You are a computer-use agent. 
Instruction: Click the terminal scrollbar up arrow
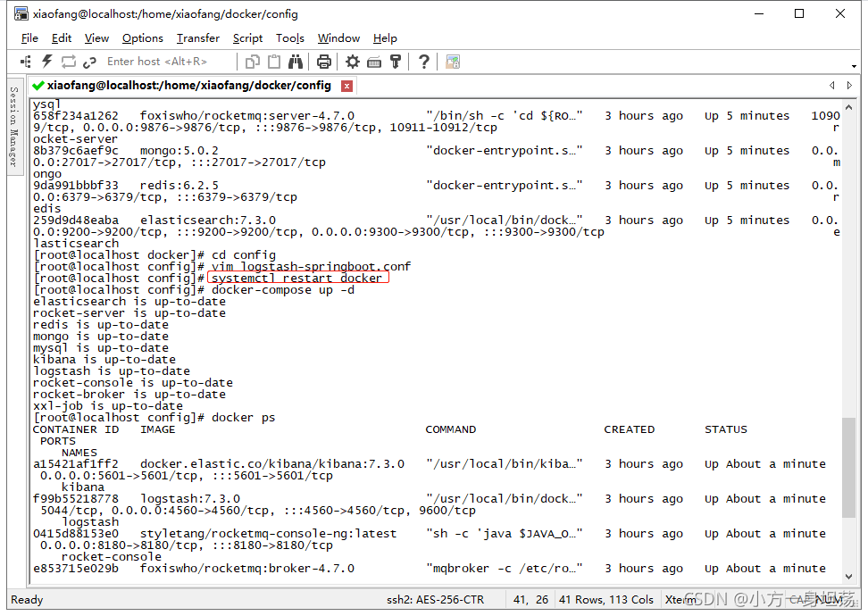[849, 106]
